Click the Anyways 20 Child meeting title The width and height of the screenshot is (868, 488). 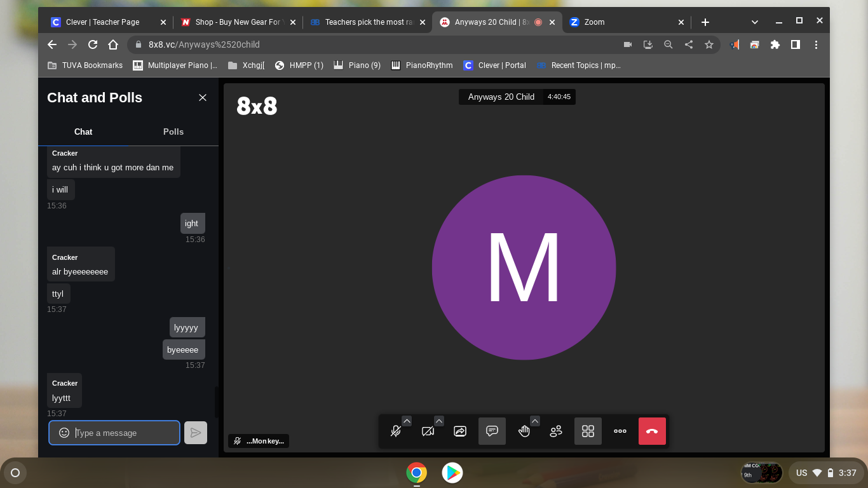501,97
